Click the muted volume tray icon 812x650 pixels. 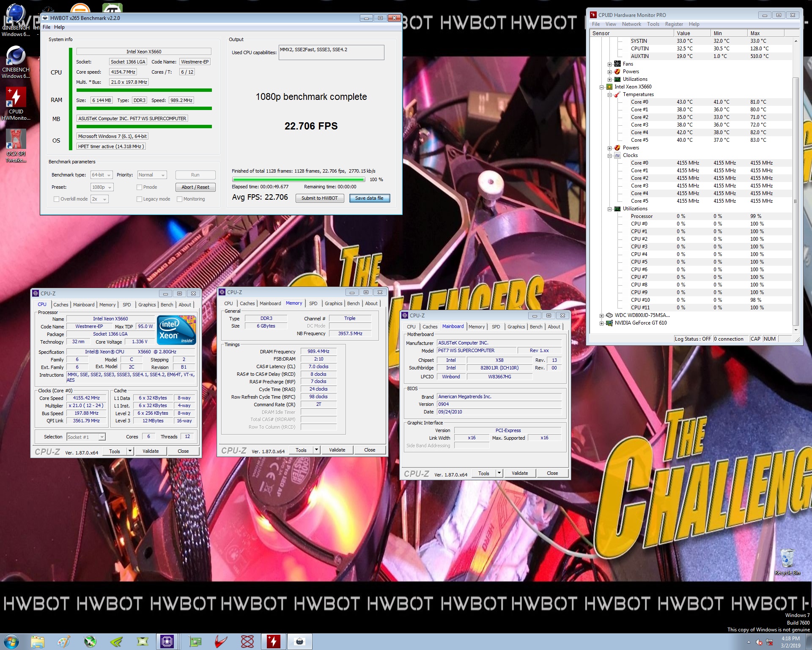click(759, 642)
